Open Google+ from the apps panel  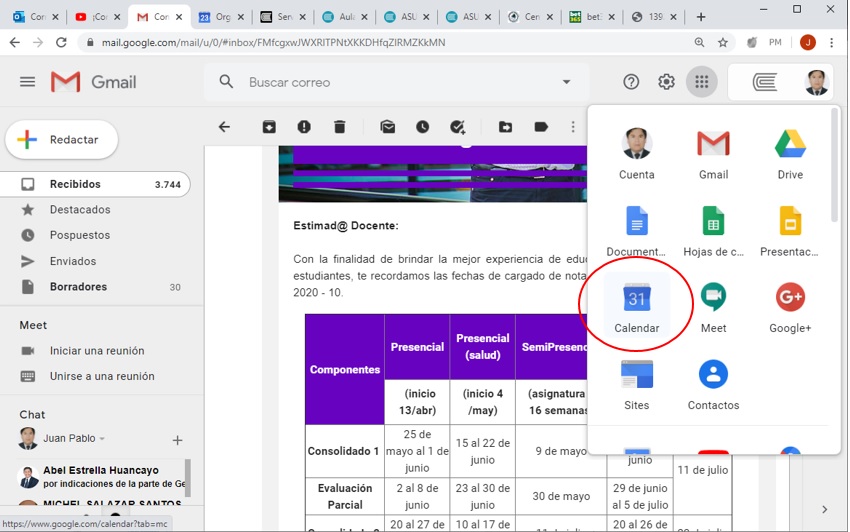790,306
